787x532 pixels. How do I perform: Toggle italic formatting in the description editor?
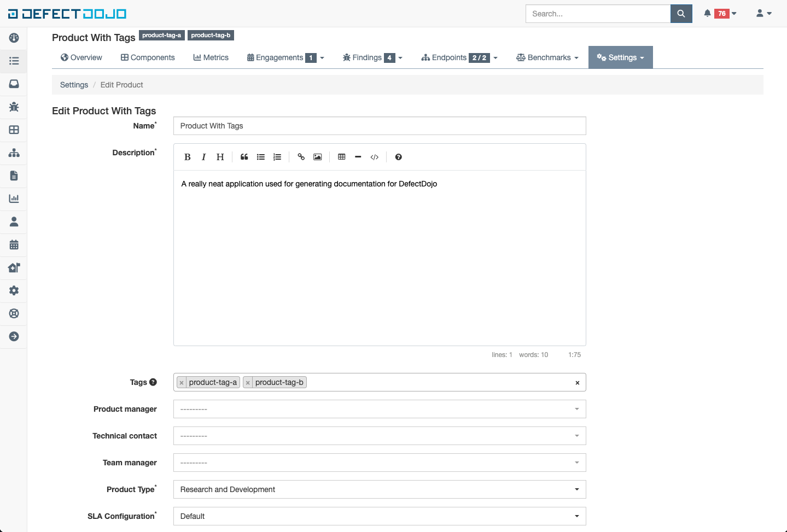203,157
